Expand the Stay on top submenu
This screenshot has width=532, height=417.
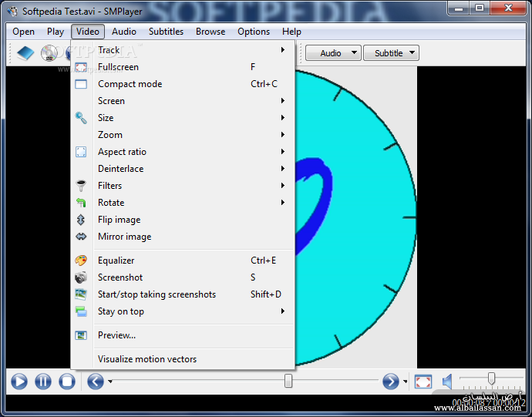point(183,311)
